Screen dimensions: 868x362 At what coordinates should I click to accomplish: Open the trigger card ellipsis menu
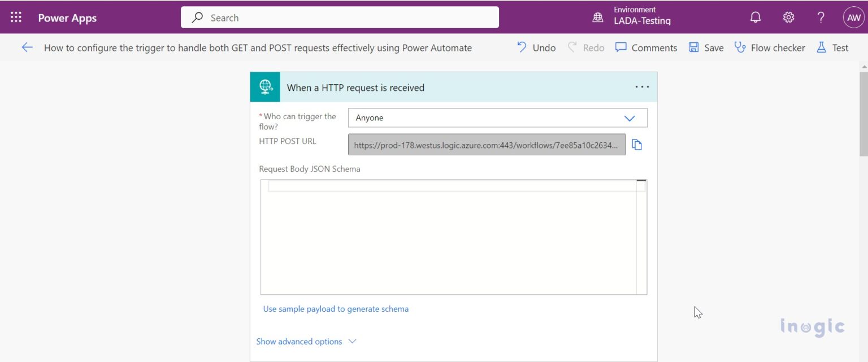(x=642, y=86)
